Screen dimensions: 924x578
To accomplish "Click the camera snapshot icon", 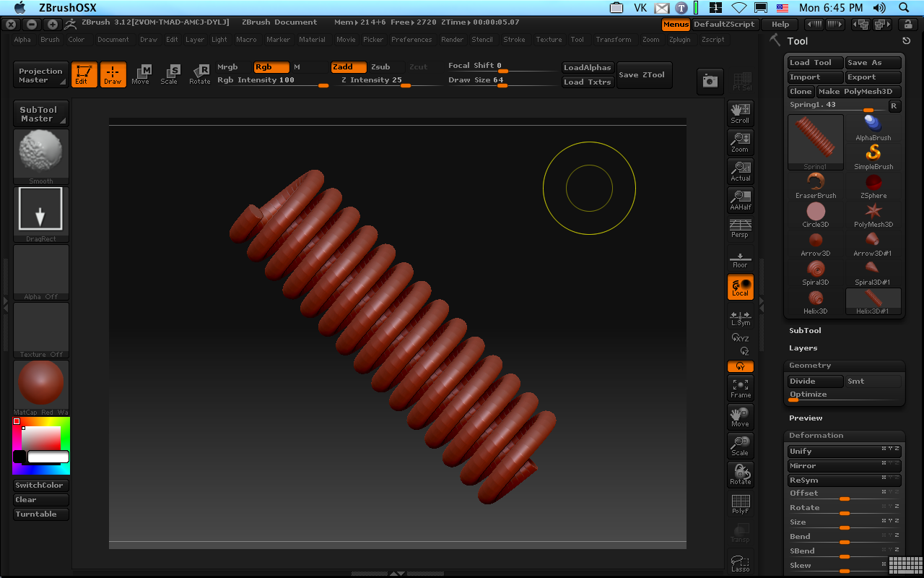I will [x=710, y=82].
